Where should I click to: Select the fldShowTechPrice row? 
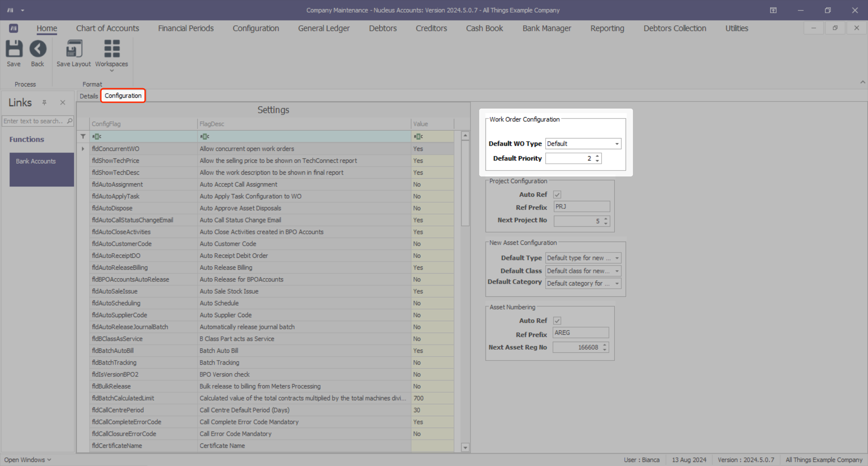(273, 161)
